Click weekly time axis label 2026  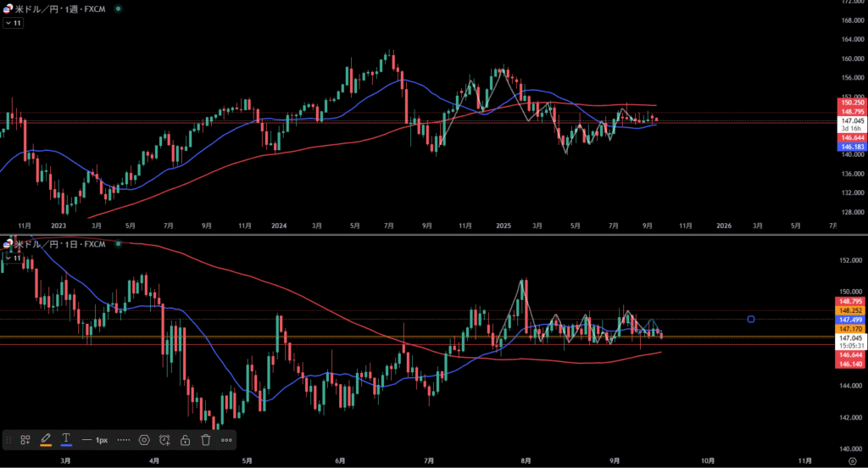pyautogui.click(x=724, y=226)
